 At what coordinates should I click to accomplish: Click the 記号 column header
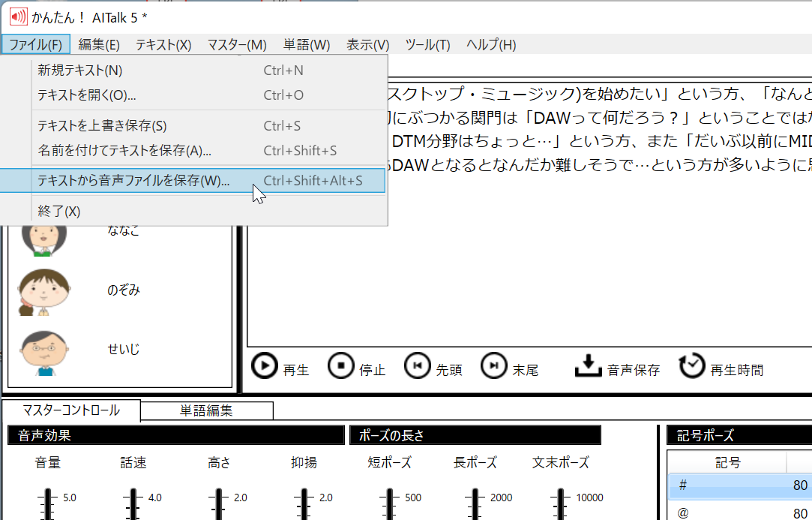click(x=727, y=462)
